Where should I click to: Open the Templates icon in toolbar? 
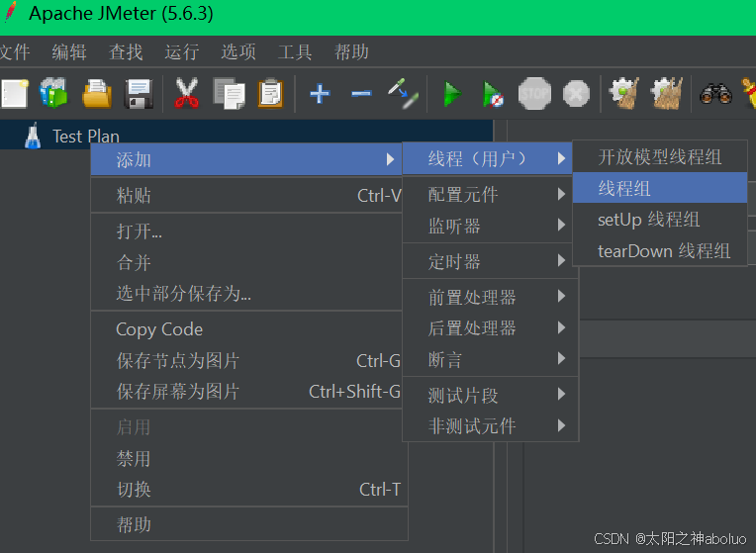pyautogui.click(x=53, y=93)
